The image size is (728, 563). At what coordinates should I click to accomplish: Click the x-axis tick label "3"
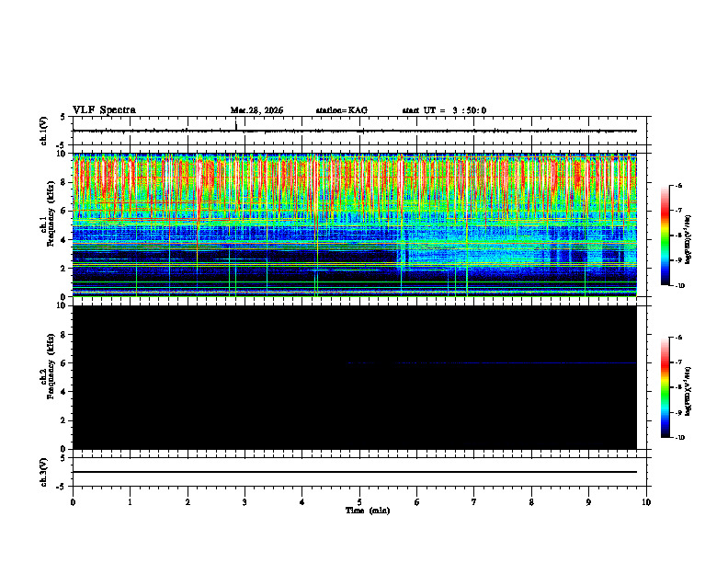(x=245, y=502)
